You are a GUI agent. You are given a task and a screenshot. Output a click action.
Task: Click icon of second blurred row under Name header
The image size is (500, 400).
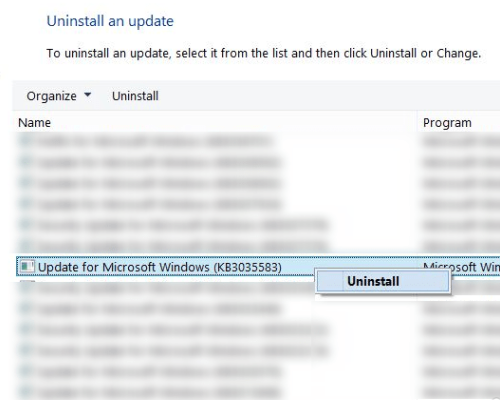click(x=26, y=162)
